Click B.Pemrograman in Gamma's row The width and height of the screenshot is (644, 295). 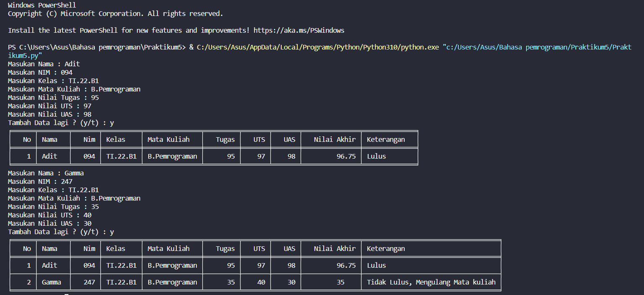coord(172,282)
